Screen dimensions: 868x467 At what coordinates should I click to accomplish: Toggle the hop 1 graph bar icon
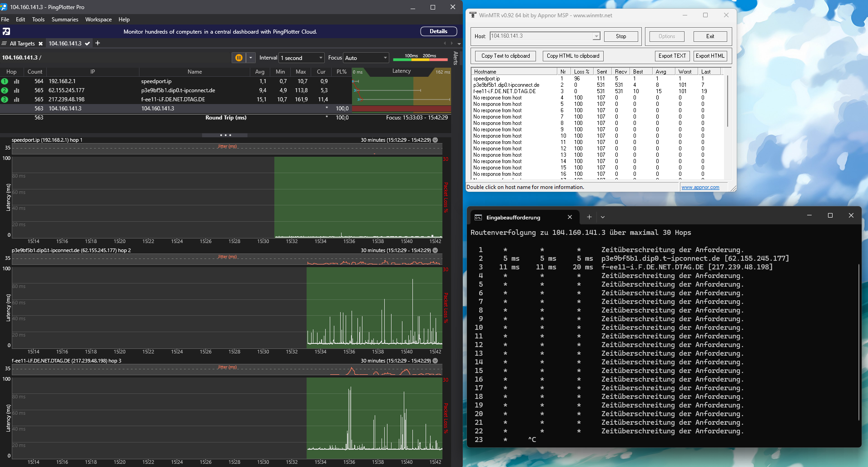(x=17, y=81)
